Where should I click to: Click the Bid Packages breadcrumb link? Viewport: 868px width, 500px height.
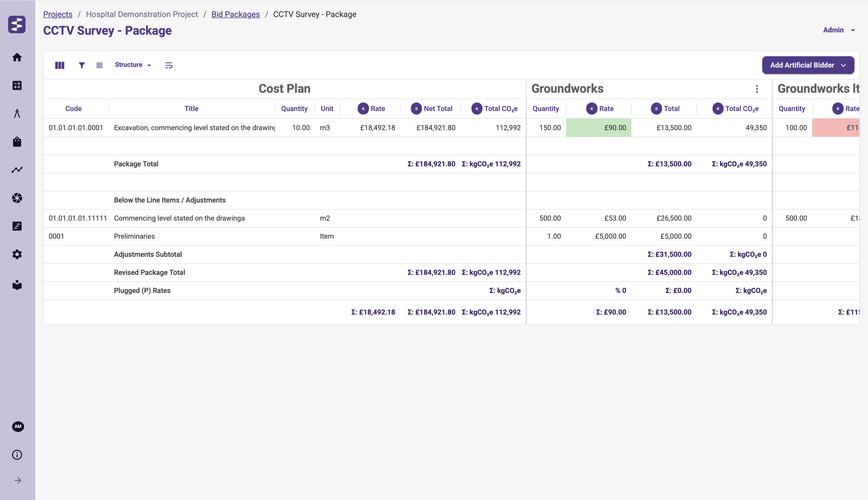click(x=235, y=14)
